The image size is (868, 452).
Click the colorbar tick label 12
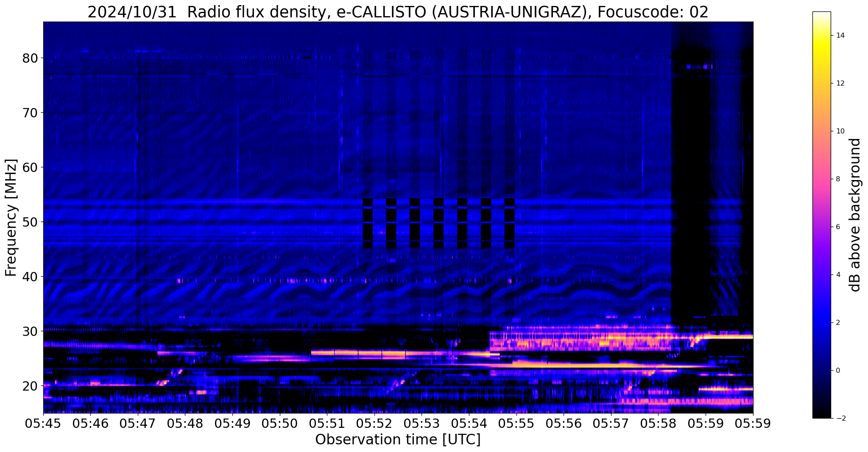[x=840, y=83]
